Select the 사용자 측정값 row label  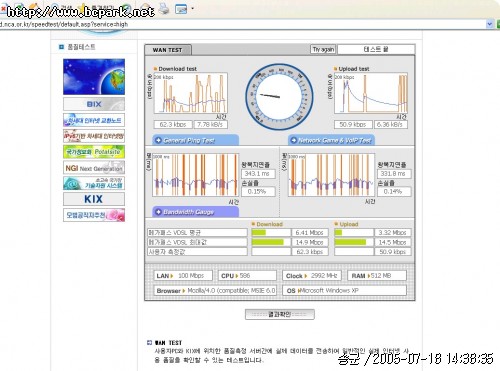coord(197,252)
